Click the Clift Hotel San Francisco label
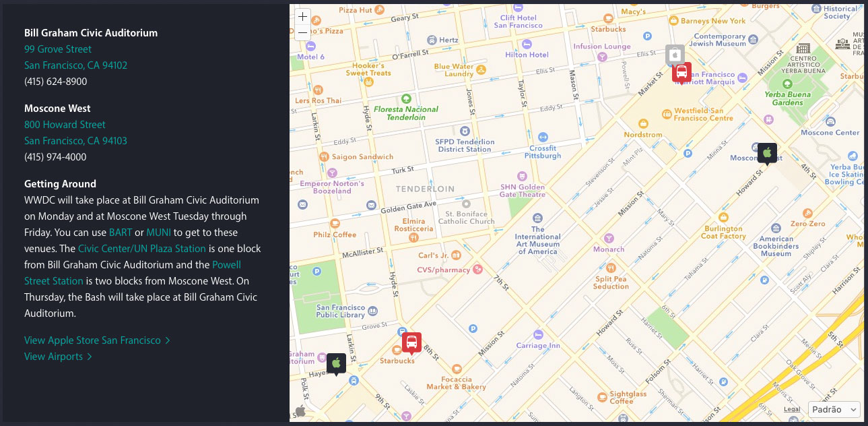The image size is (868, 426). (x=518, y=22)
